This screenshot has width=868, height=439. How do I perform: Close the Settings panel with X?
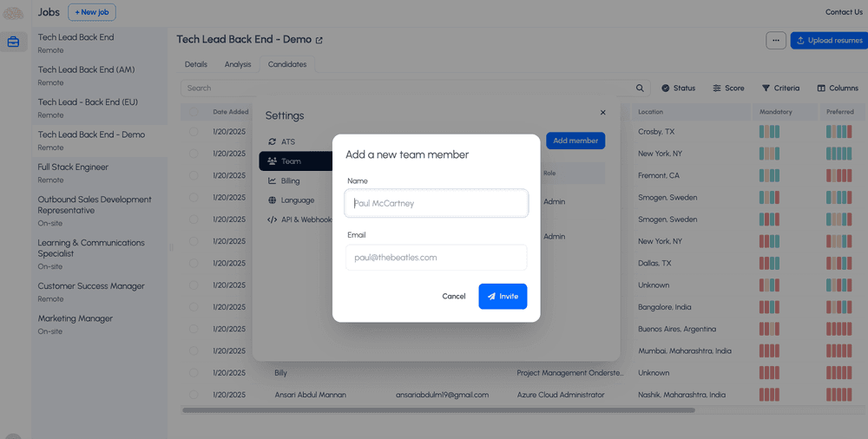pyautogui.click(x=603, y=113)
